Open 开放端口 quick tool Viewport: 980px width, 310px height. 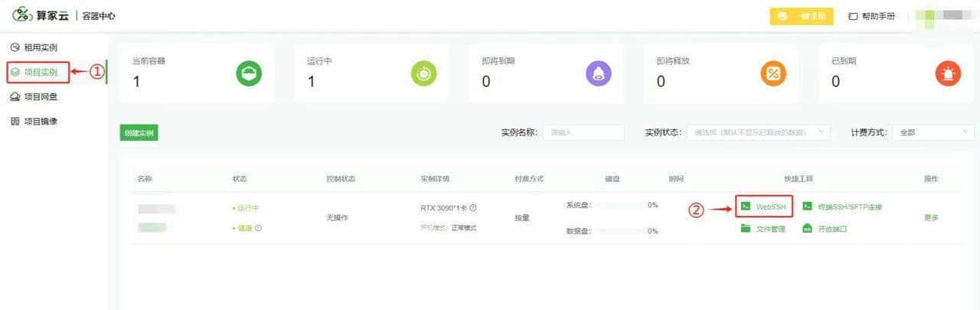coord(832,229)
